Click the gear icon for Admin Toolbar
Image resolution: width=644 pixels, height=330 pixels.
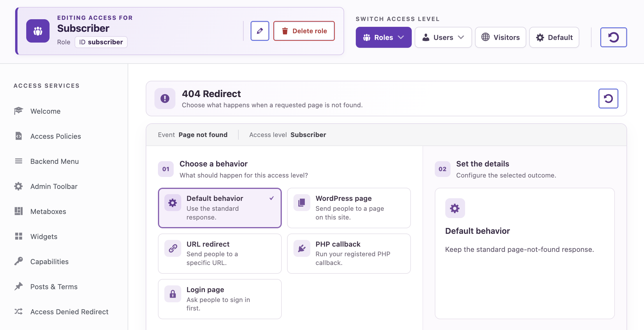[x=19, y=186]
